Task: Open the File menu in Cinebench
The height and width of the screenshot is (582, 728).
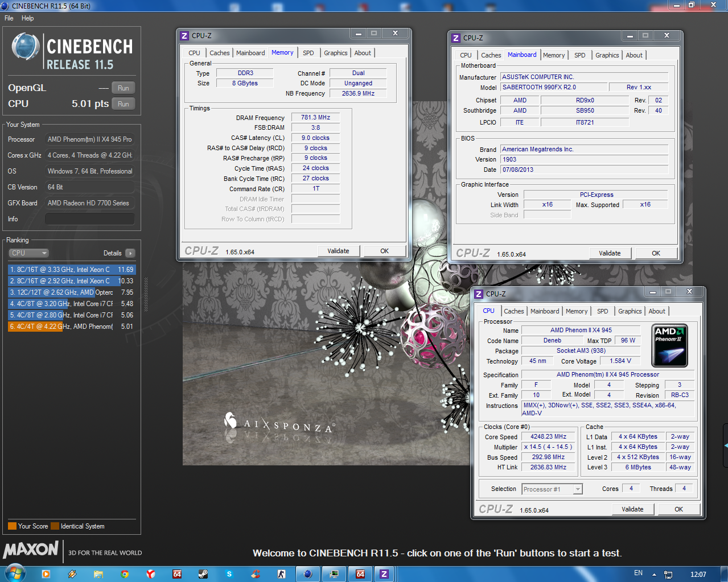Action: click(x=9, y=18)
